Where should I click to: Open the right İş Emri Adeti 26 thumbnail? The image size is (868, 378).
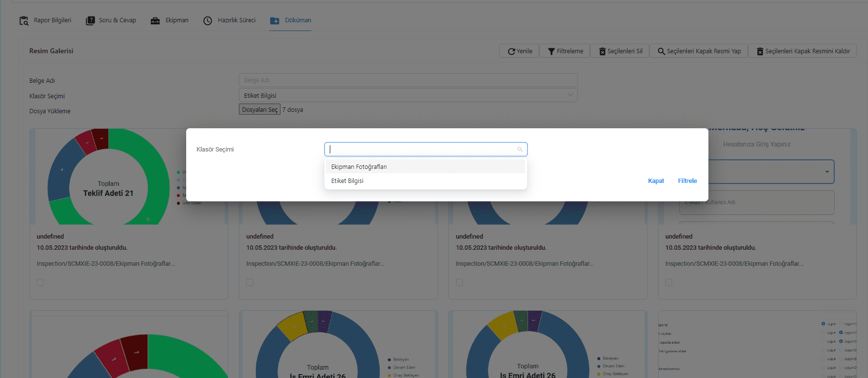548,344
